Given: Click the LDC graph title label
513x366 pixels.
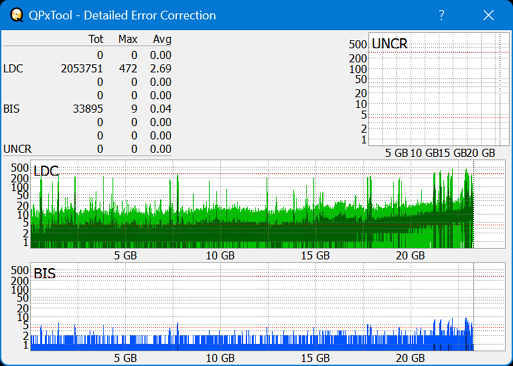Looking at the screenshot, I should pyautogui.click(x=46, y=171).
